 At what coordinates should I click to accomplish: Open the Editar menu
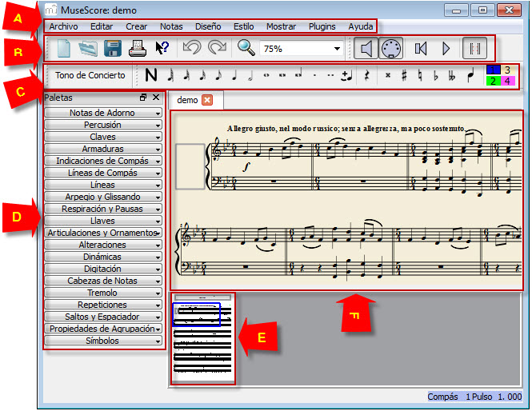pyautogui.click(x=102, y=26)
